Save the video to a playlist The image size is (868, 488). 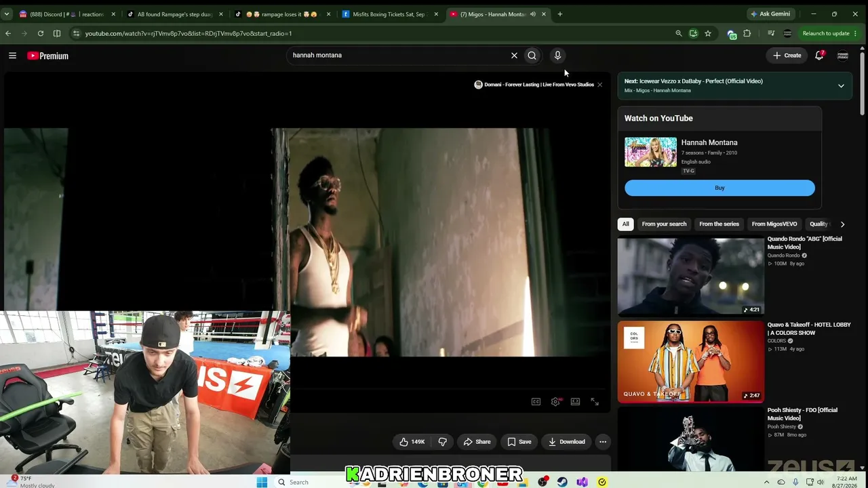519,442
